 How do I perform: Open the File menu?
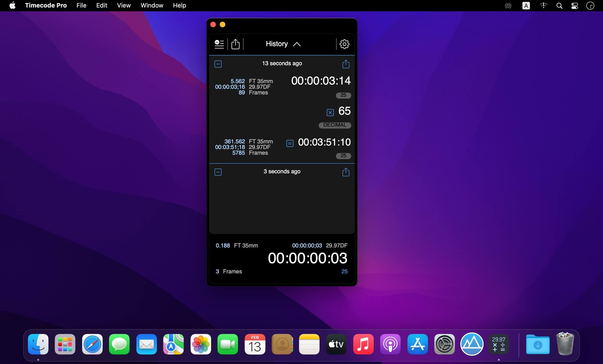coord(81,5)
